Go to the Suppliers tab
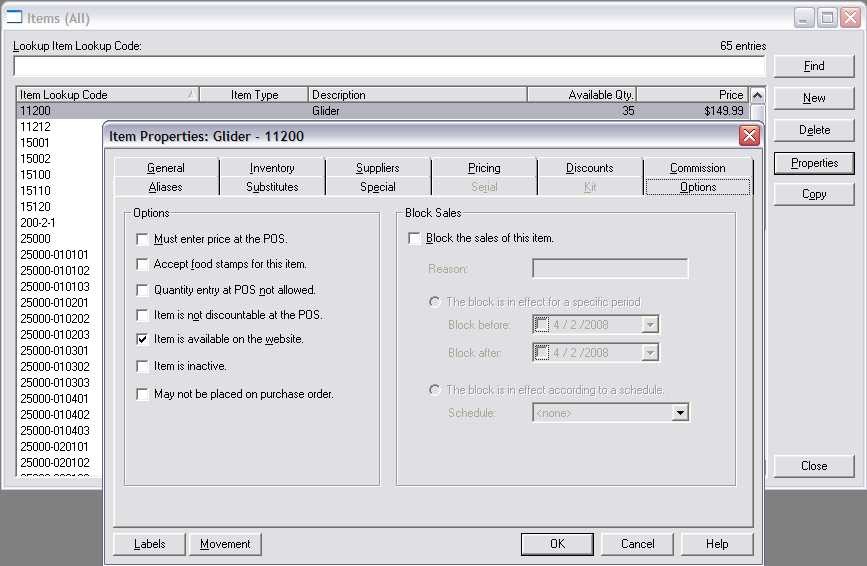Screen dimensions: 867x566 (x=378, y=167)
